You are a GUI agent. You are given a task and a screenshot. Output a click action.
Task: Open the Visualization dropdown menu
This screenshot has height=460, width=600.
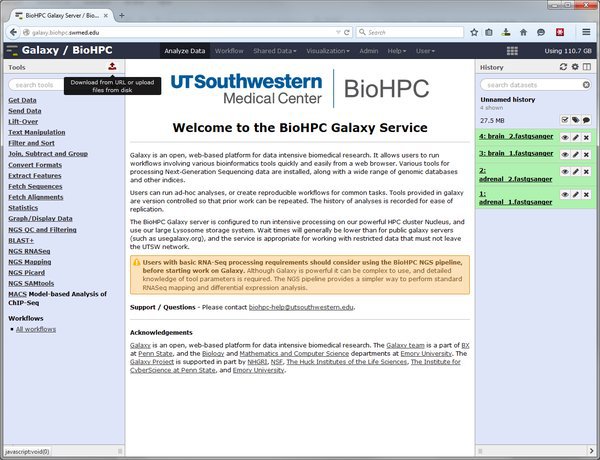(328, 51)
